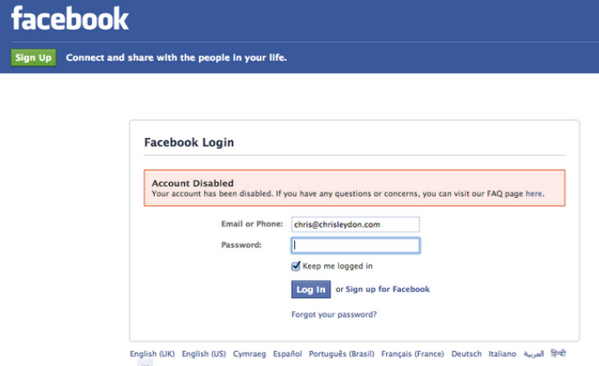Select Cymraeg language
599x366 pixels.
(x=249, y=354)
